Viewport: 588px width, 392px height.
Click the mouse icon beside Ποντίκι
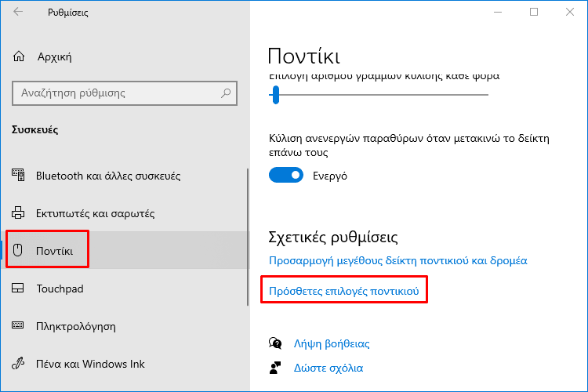click(x=17, y=250)
